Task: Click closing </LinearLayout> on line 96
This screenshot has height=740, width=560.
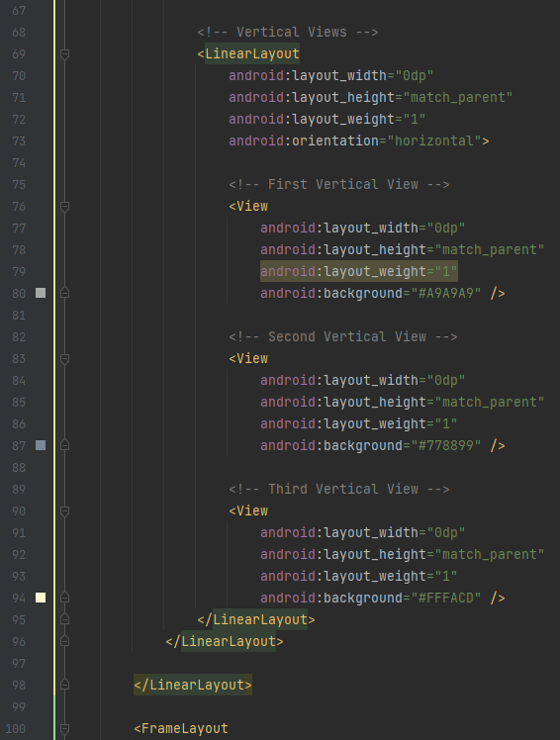Action: [x=225, y=641]
